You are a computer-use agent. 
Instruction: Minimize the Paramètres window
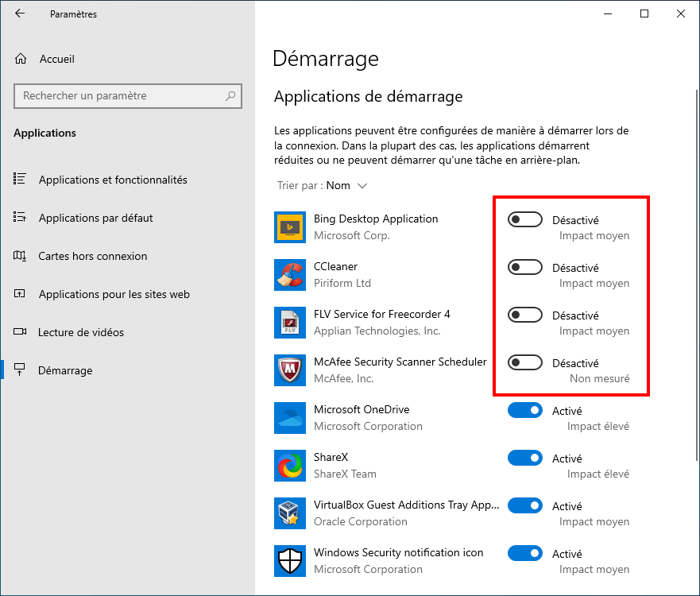point(608,14)
